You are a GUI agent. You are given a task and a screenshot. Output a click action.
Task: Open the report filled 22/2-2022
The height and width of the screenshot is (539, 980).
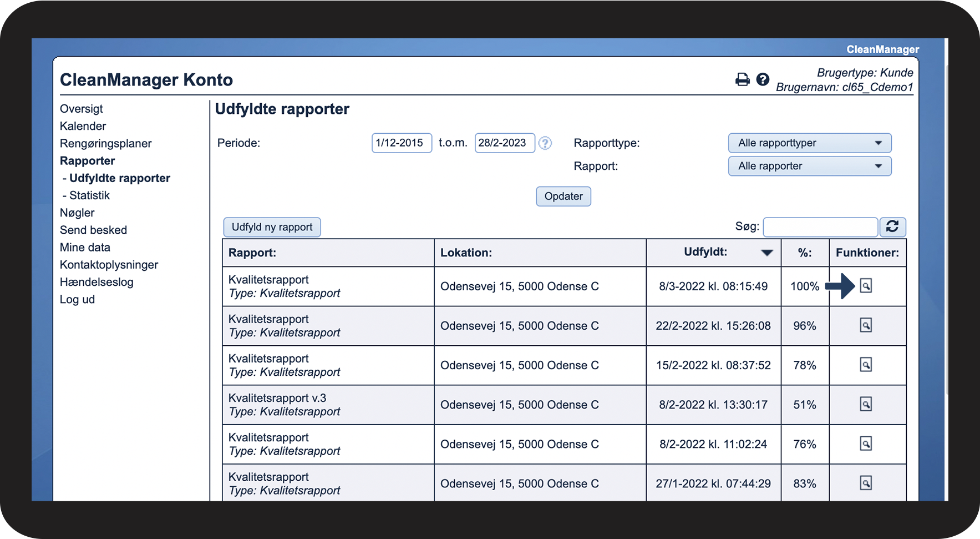pyautogui.click(x=865, y=325)
